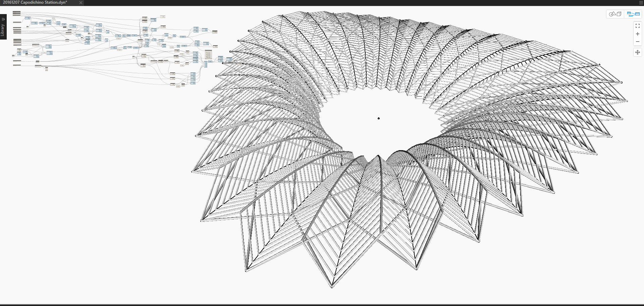644x306 pixels.
Task: Close the Capodichino Station.dyn tab
Action: tap(80, 3)
